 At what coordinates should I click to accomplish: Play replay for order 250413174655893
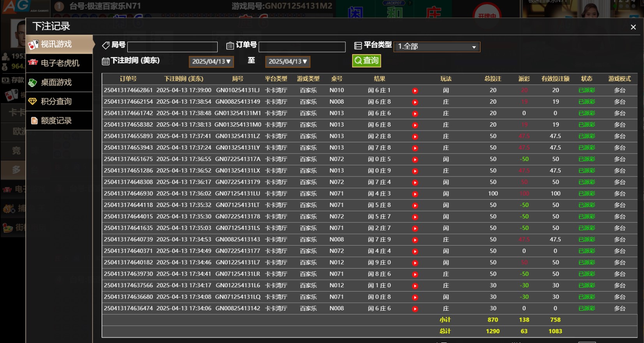point(415,137)
